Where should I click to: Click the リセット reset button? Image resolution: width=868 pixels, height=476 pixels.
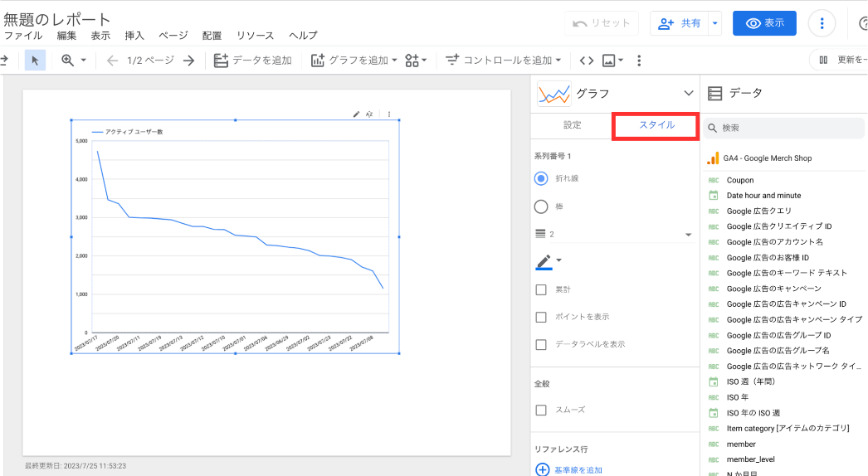point(601,23)
